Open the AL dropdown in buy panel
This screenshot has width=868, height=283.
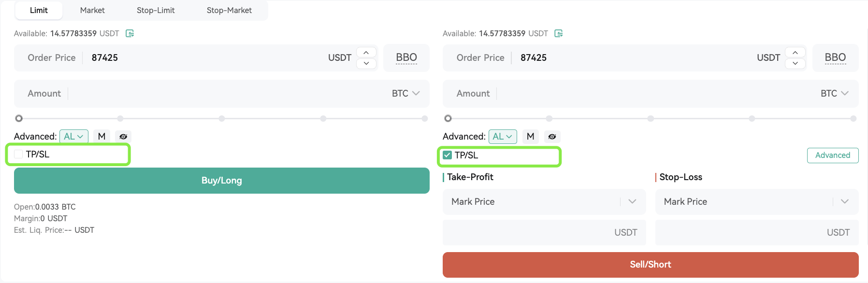click(x=74, y=137)
